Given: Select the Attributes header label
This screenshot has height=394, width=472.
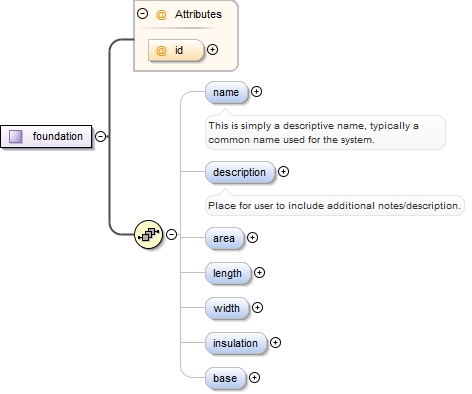Looking at the screenshot, I should click(198, 14).
